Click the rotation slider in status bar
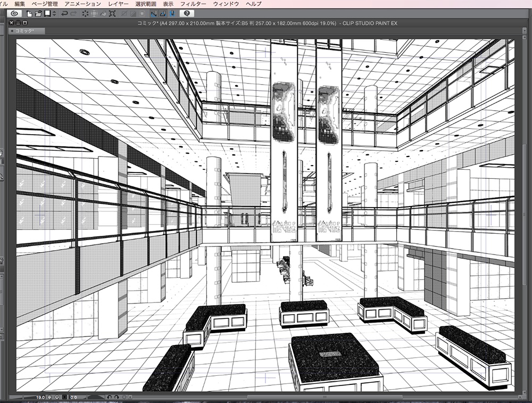 96,397
